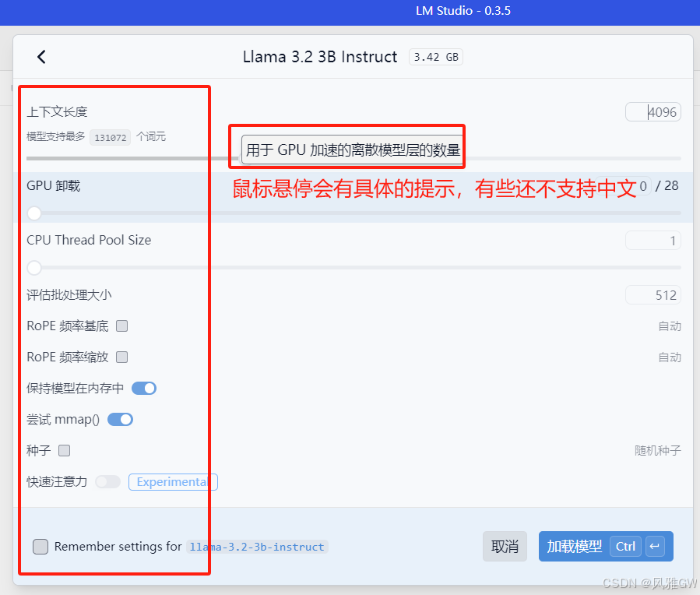700x595 pixels.
Task: Click the context length field showing 4096
Action: tap(653, 112)
